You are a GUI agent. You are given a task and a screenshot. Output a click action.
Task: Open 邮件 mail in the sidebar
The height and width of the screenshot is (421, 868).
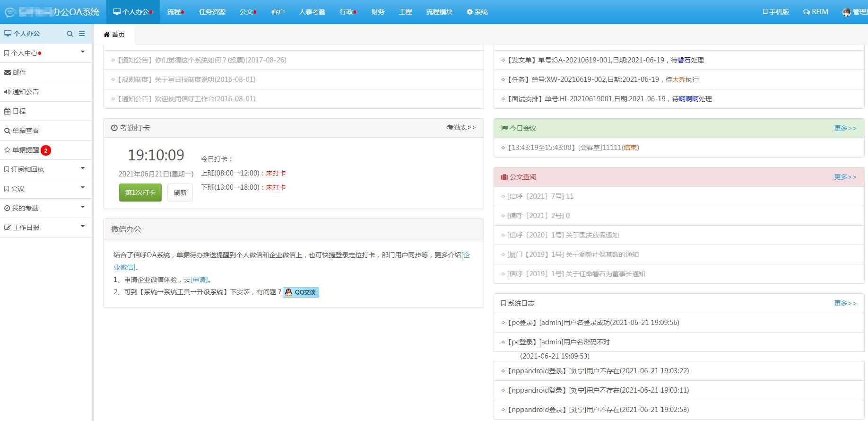point(20,72)
